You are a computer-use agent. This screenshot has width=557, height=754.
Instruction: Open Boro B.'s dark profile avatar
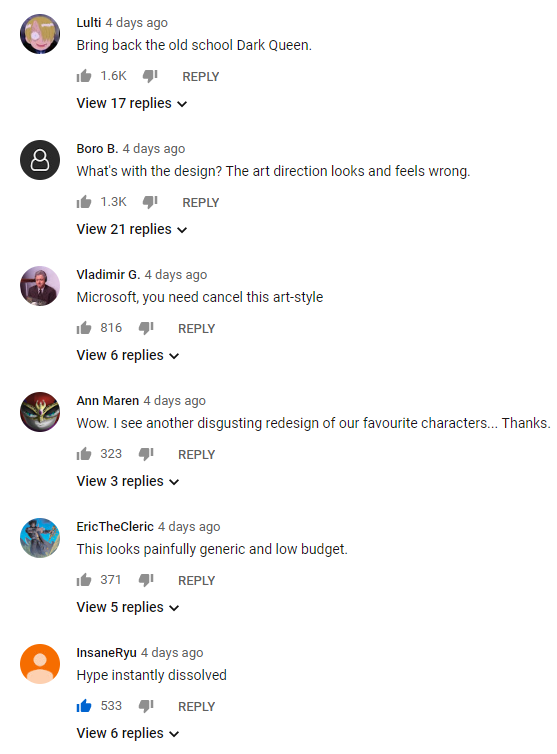click(x=40, y=160)
